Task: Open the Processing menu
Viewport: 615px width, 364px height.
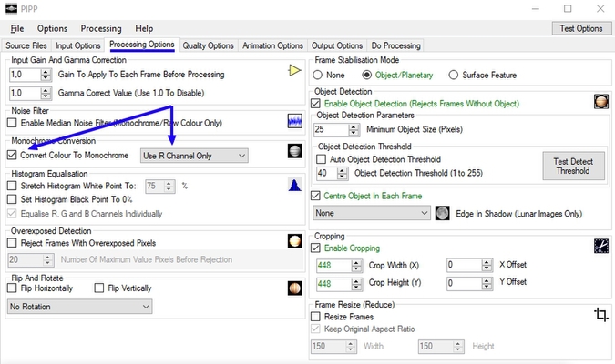Action: coord(100,28)
